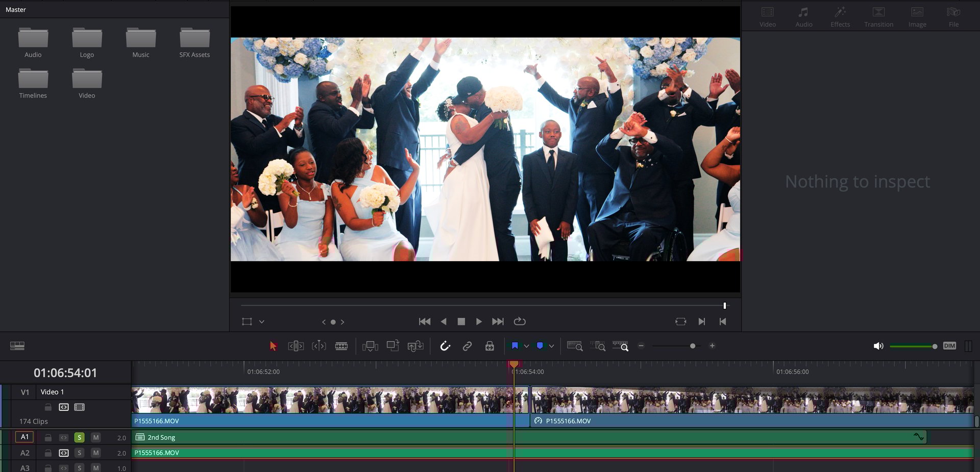Open the SFX Assets bin folder
Screen dimensions: 980x472
click(x=194, y=43)
